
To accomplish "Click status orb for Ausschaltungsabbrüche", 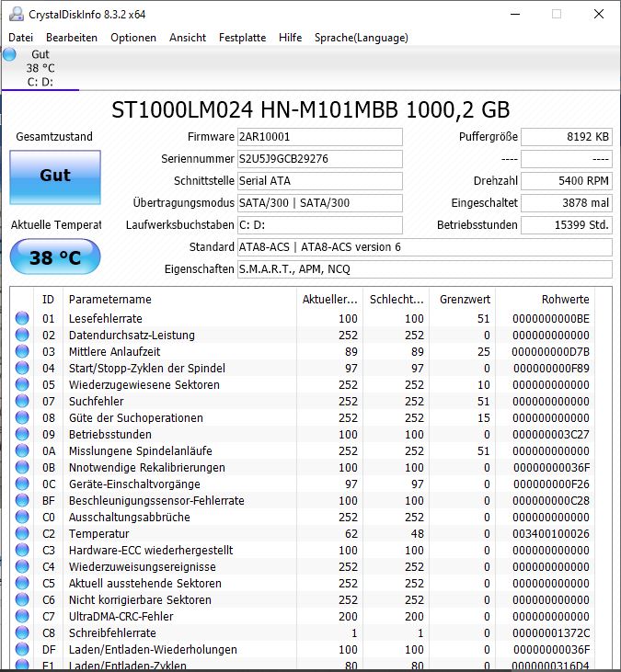I will coord(22,517).
